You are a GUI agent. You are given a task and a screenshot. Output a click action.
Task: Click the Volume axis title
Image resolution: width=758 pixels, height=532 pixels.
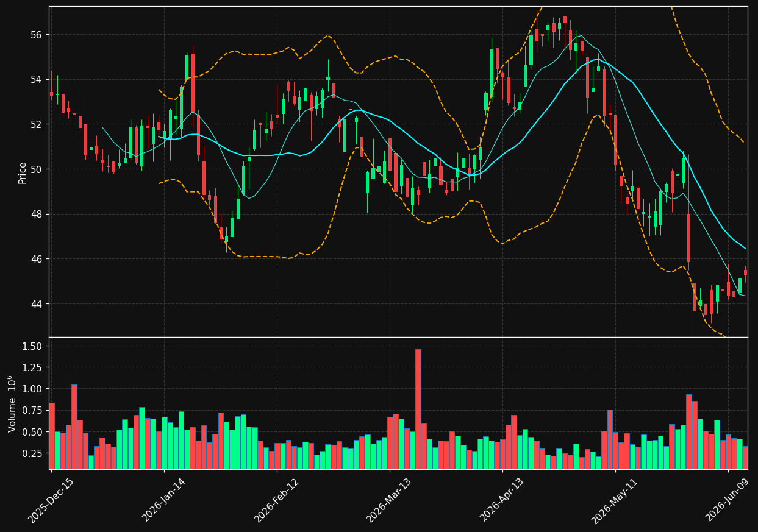pos(13,403)
